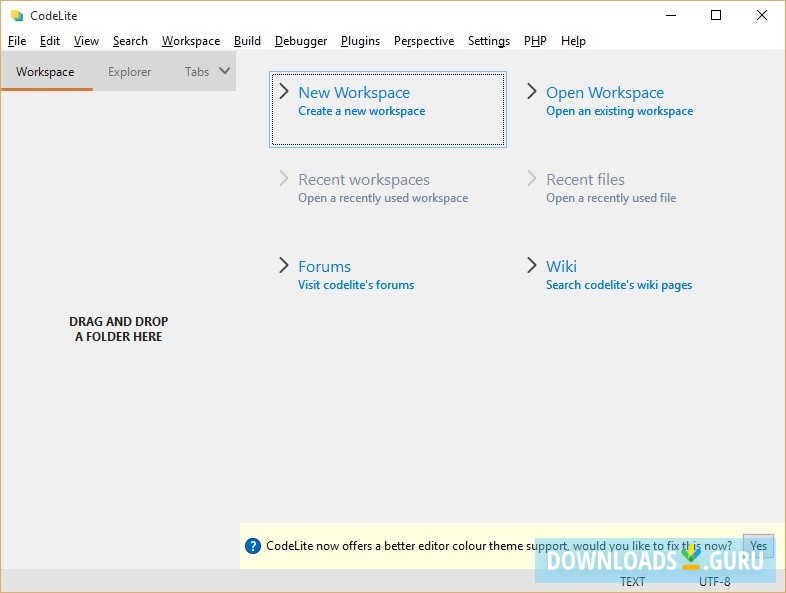Open the Search menu
Viewport: 786px width, 593px height.
pyautogui.click(x=130, y=41)
